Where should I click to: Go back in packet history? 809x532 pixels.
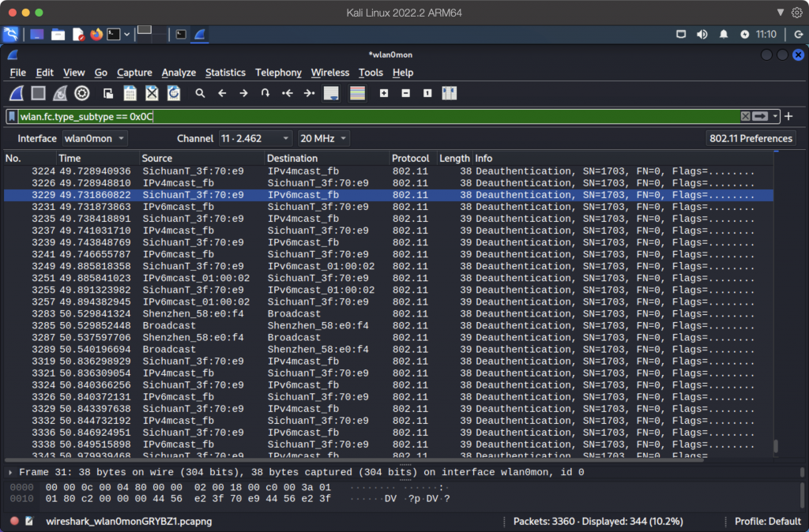[x=222, y=93]
